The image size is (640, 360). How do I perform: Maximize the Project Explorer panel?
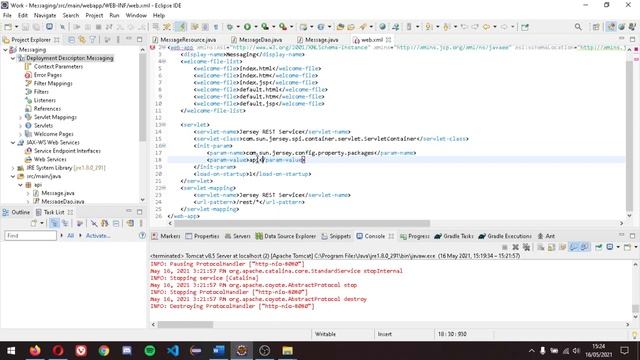point(140,40)
